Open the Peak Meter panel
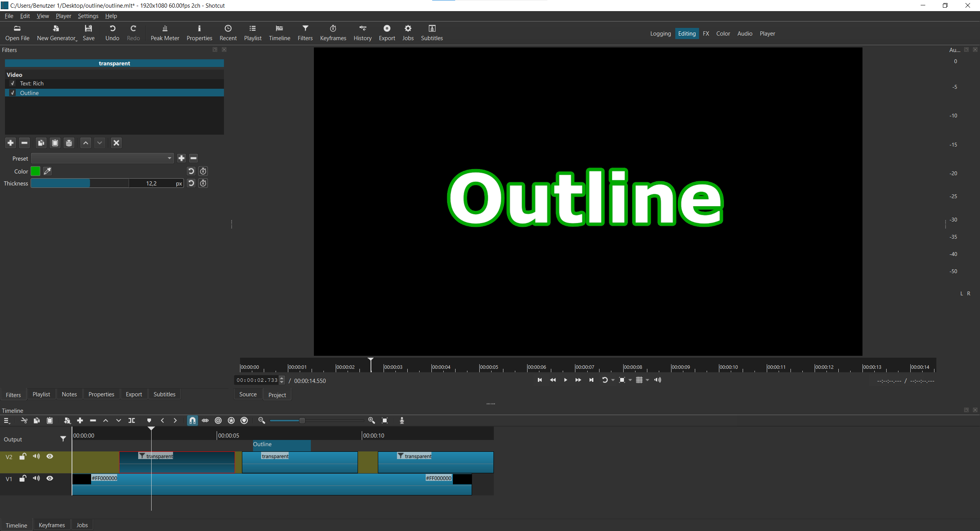The height and width of the screenshot is (531, 980). (165, 33)
